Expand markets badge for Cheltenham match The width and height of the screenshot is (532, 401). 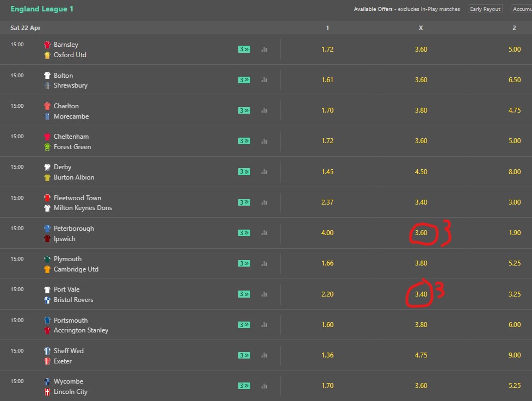click(x=244, y=141)
